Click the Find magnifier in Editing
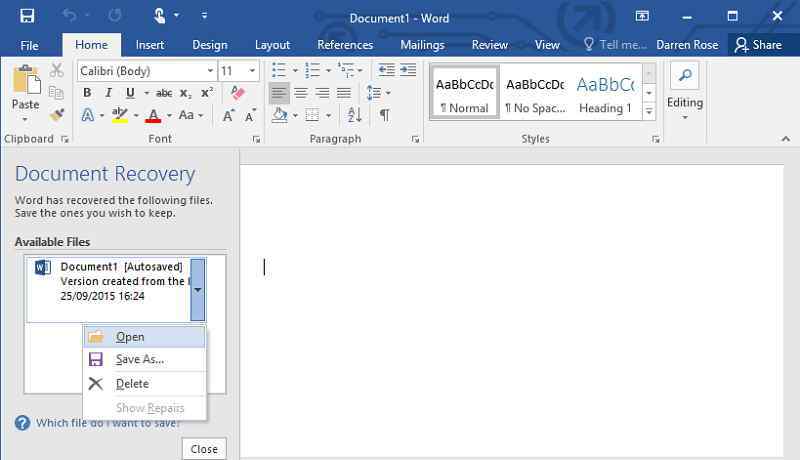Screen dimensions: 800x460 [685, 76]
